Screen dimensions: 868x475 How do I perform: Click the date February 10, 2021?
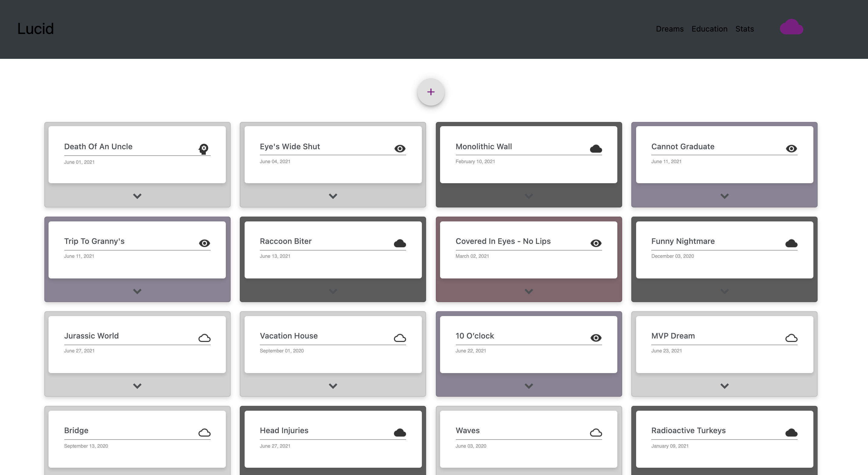pyautogui.click(x=475, y=162)
